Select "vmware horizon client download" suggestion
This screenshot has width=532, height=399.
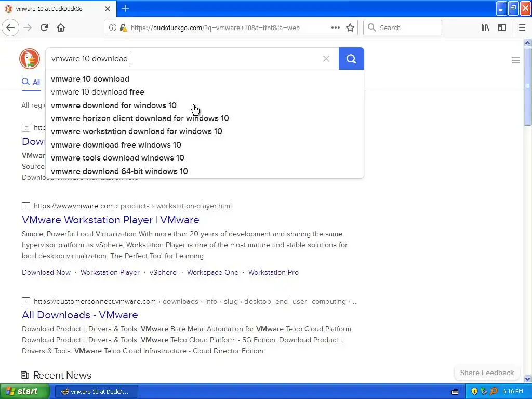click(x=205, y=118)
